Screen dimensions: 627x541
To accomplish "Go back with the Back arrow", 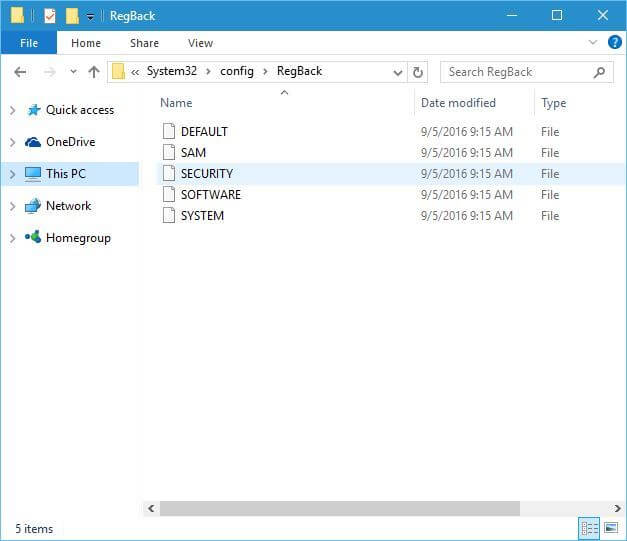I will 20,72.
